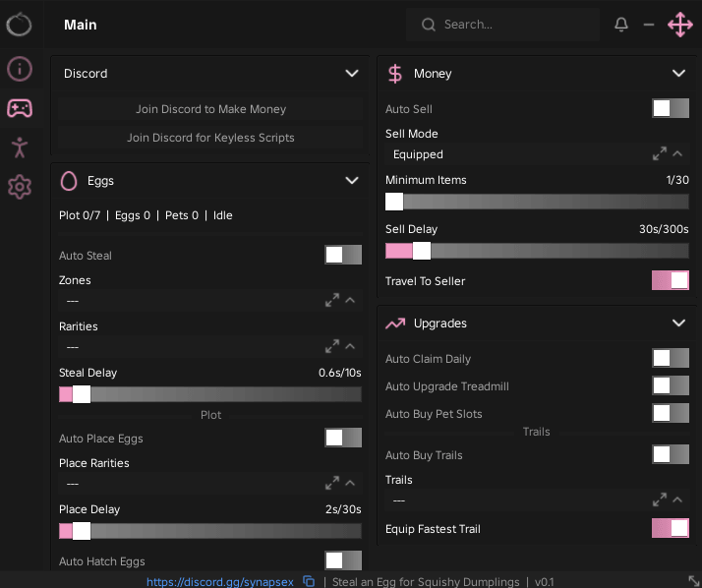Screen dimensions: 702x588
Task: Click the egg icon in Eggs header
Action: [69, 181]
